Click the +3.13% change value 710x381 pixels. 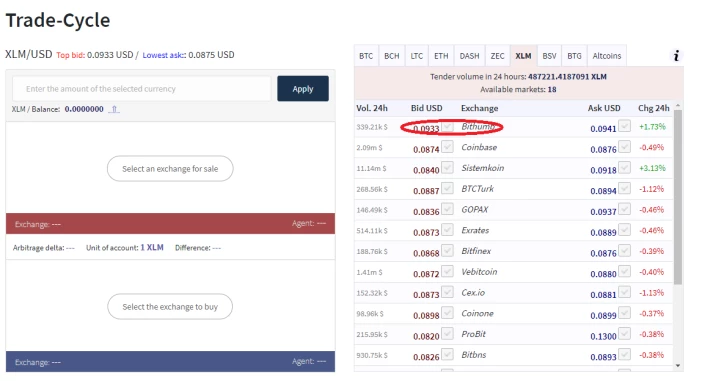pos(652,168)
